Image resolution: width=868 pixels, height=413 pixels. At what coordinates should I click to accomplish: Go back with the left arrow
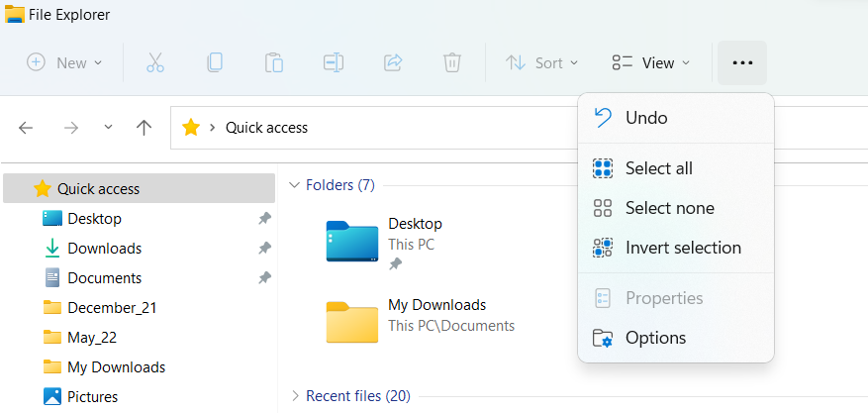point(27,128)
